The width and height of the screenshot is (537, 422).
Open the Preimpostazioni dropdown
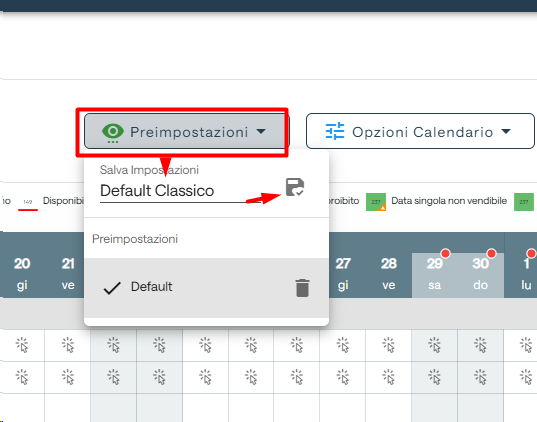coord(185,132)
